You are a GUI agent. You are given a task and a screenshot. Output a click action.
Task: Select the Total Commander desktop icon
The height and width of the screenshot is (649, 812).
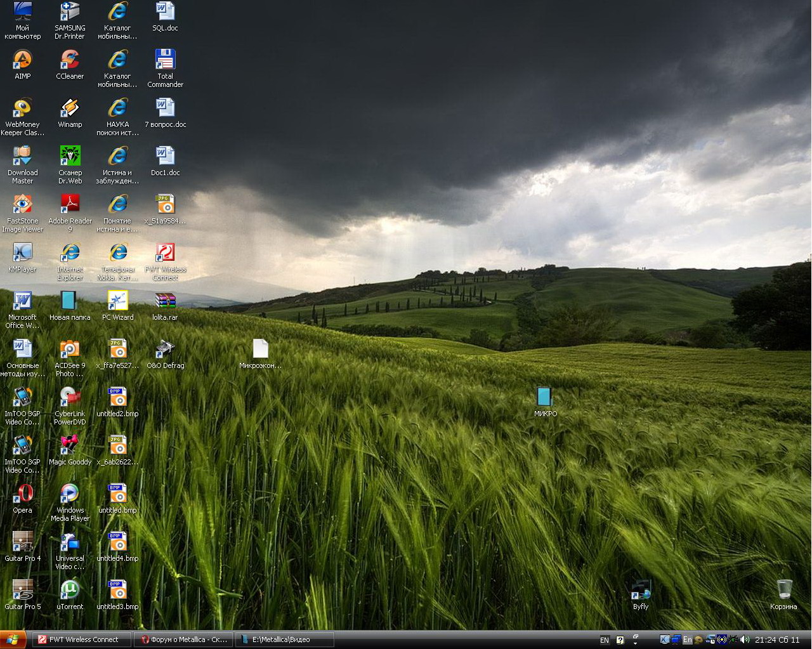165,60
